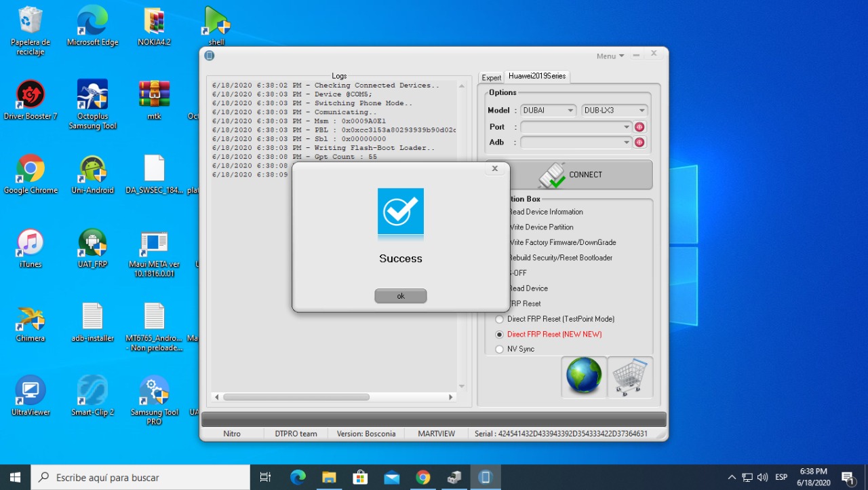Open UltraViewer desktop shortcut
The height and width of the screenshot is (490, 868).
click(31, 396)
